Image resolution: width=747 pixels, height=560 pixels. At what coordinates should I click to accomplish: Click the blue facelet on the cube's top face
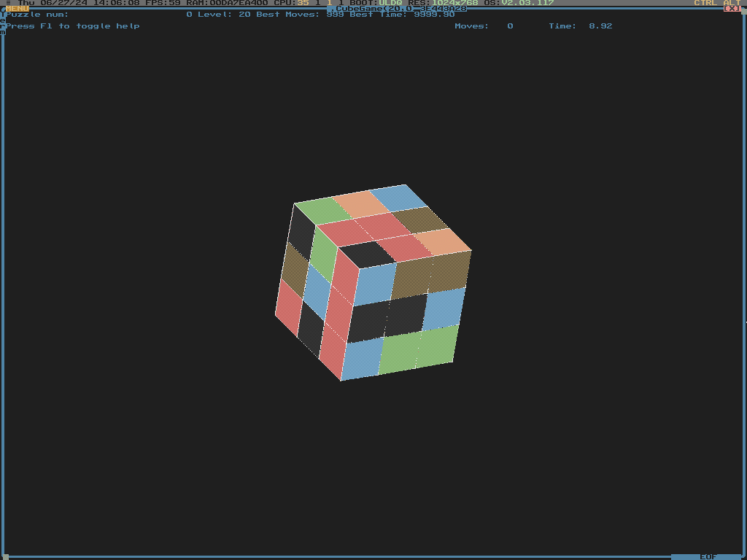coord(398,198)
